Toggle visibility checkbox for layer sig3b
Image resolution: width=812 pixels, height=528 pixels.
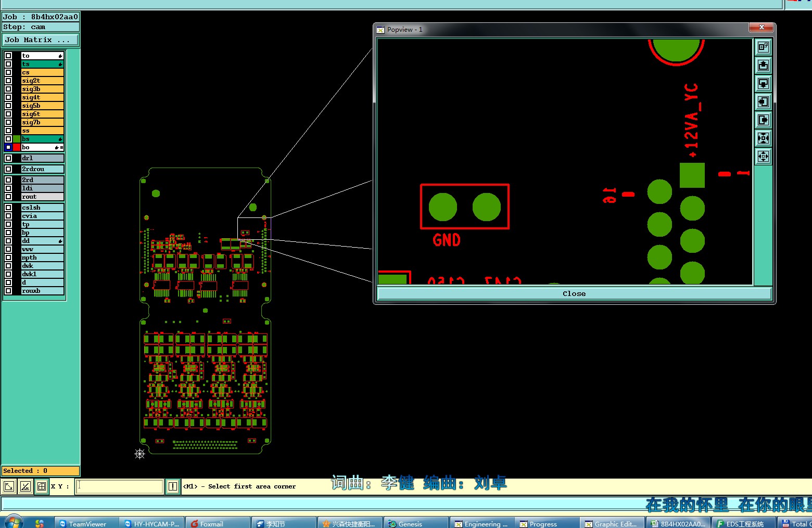coord(8,89)
